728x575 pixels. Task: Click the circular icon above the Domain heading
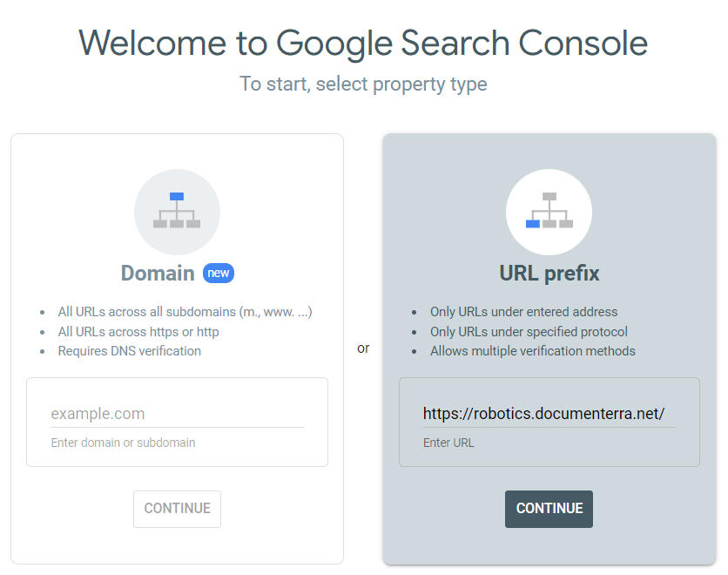point(177,212)
